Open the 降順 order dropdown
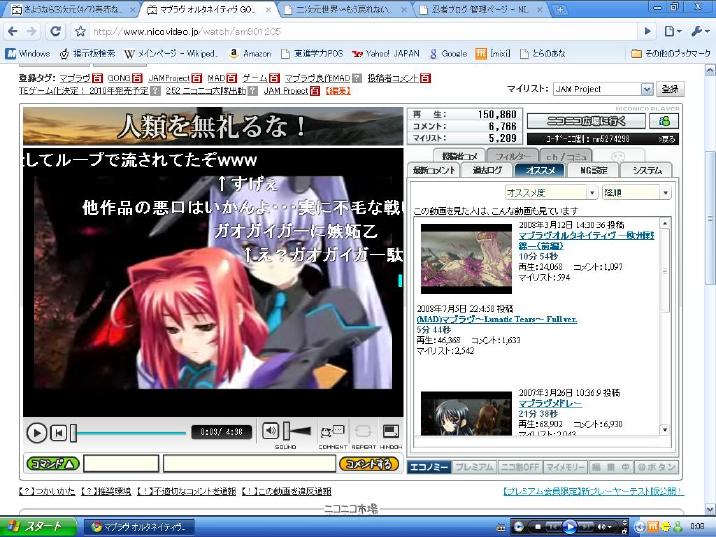The image size is (716, 537). tap(637, 193)
